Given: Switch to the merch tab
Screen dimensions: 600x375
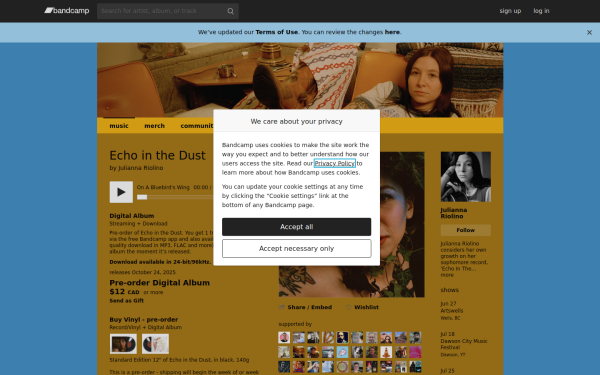Looking at the screenshot, I should coord(155,126).
